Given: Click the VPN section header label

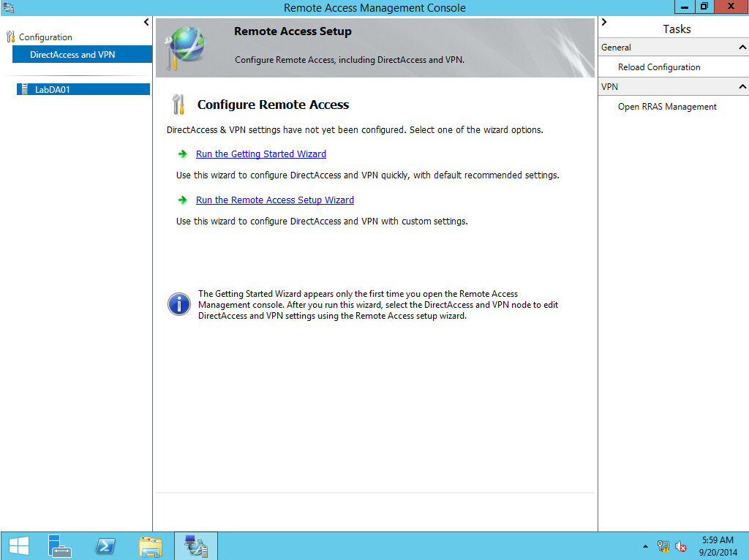Looking at the screenshot, I should coord(609,87).
